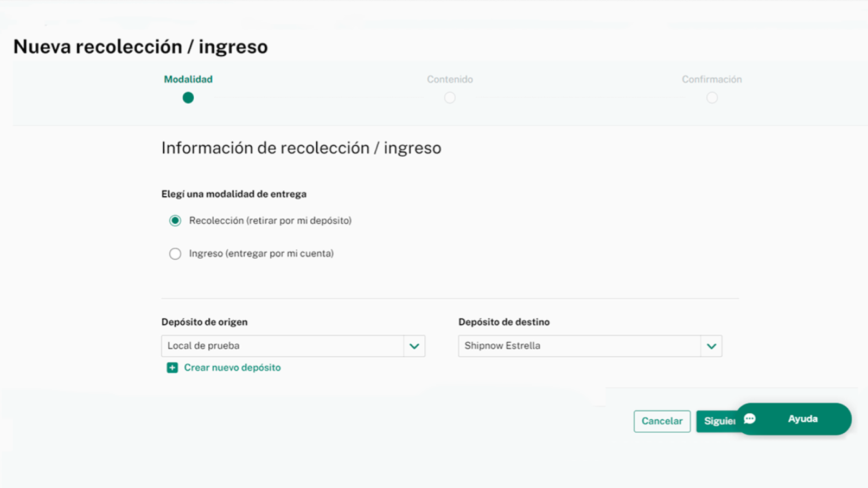Click the Shipnow Estrella destination field
Screen dimensions: 868x488
tap(590, 346)
